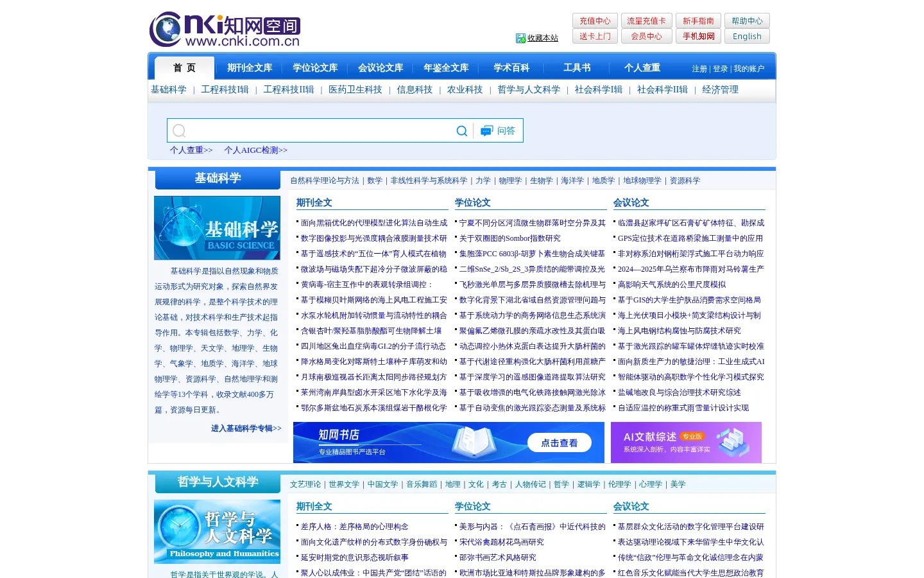Open article 宋代浴禽题材花鸟画研究
The height and width of the screenshot is (578, 924).
[501, 542]
